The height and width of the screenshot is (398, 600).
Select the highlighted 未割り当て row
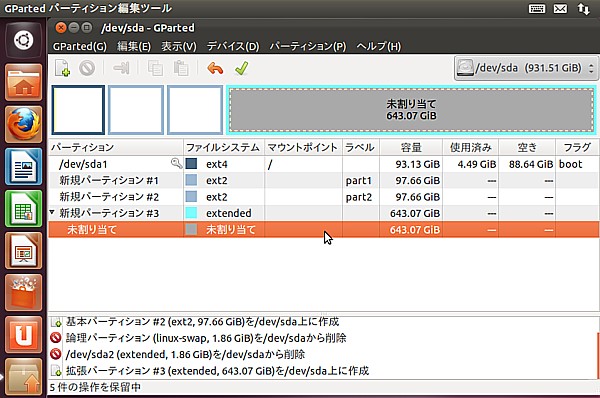324,230
